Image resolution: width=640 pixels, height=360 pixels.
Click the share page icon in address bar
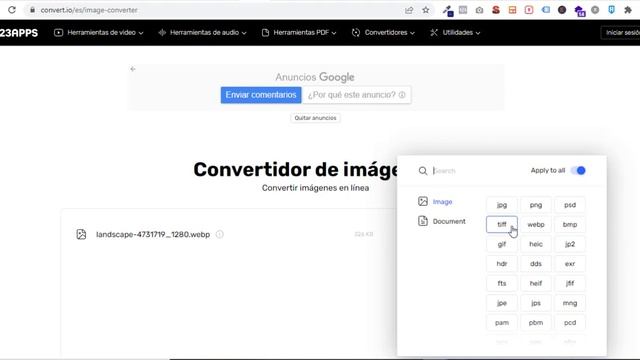[409, 10]
